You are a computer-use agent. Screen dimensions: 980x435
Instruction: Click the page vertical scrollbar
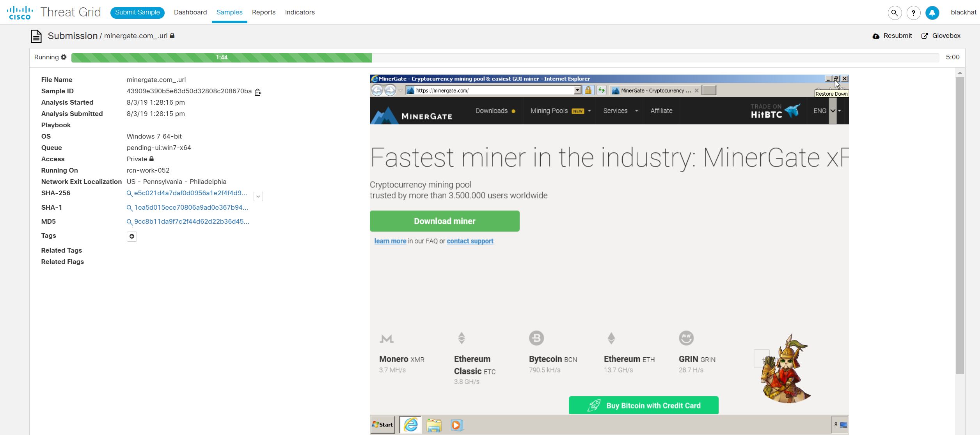960,225
